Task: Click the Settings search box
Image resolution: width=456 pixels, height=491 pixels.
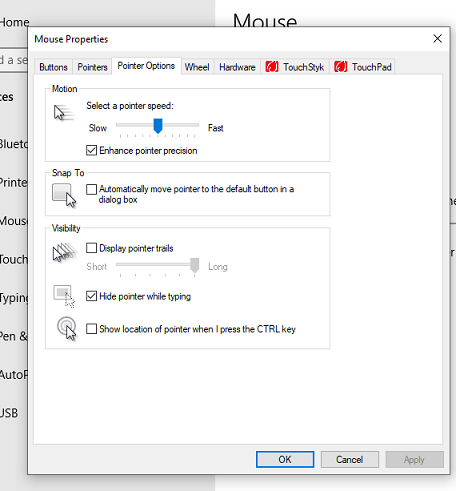Action: pyautogui.click(x=14, y=60)
